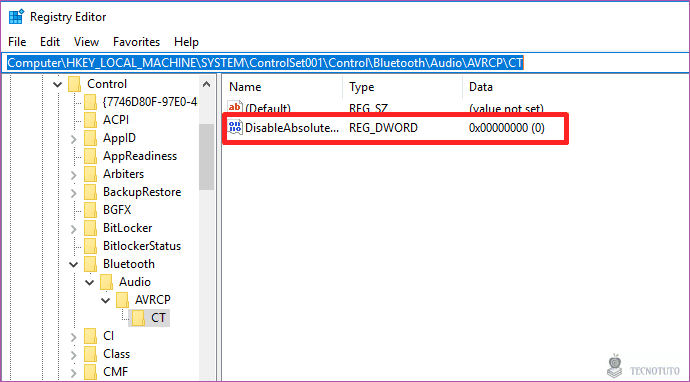
Task: Select the CMF folder icon
Action: click(90, 372)
